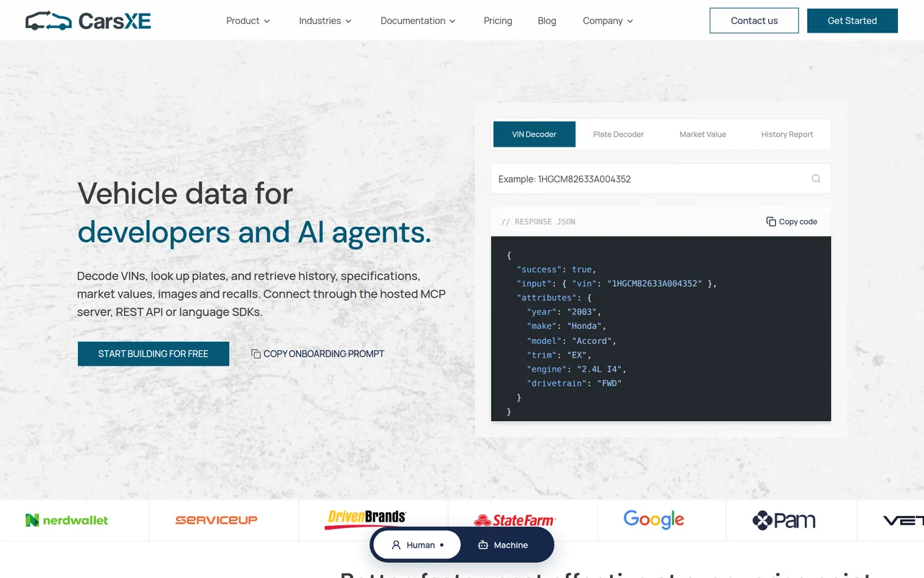Screen dimensions: 924x578
Task: Open the NerdWallet customer logo
Action: pos(67,520)
